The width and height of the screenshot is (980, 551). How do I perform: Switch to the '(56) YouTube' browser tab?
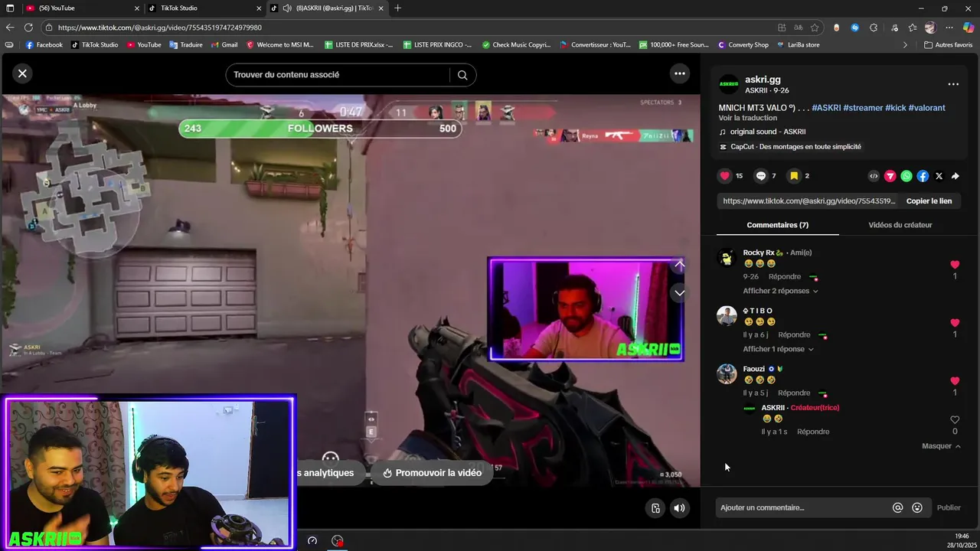(80, 8)
